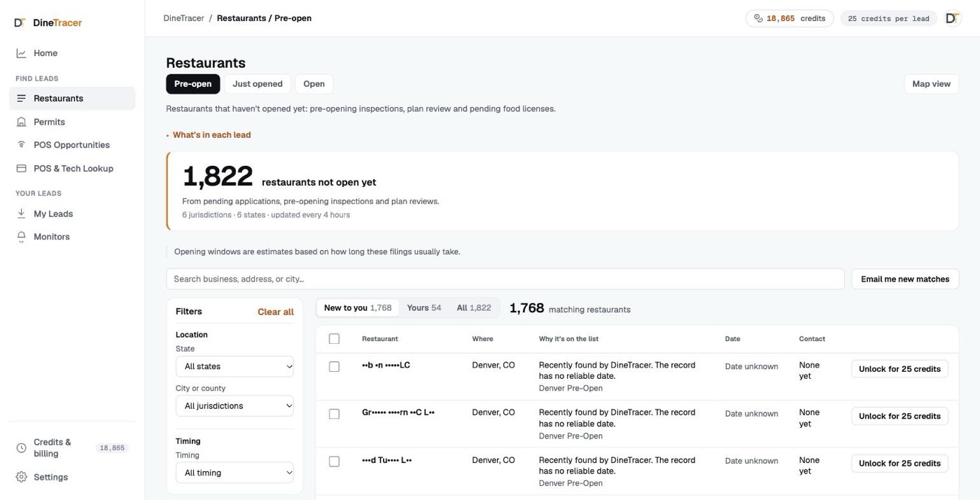Click the DineTracer breadcrumb link
The width and height of the screenshot is (980, 500).
click(x=183, y=18)
